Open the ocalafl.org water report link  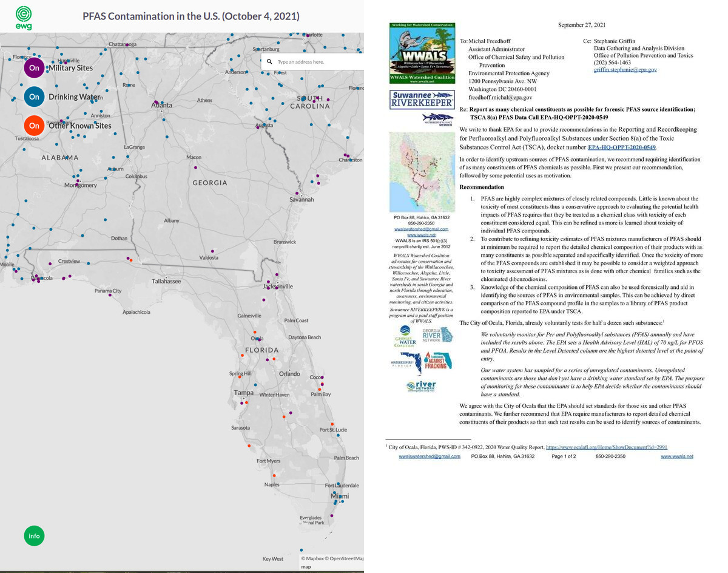(607, 447)
